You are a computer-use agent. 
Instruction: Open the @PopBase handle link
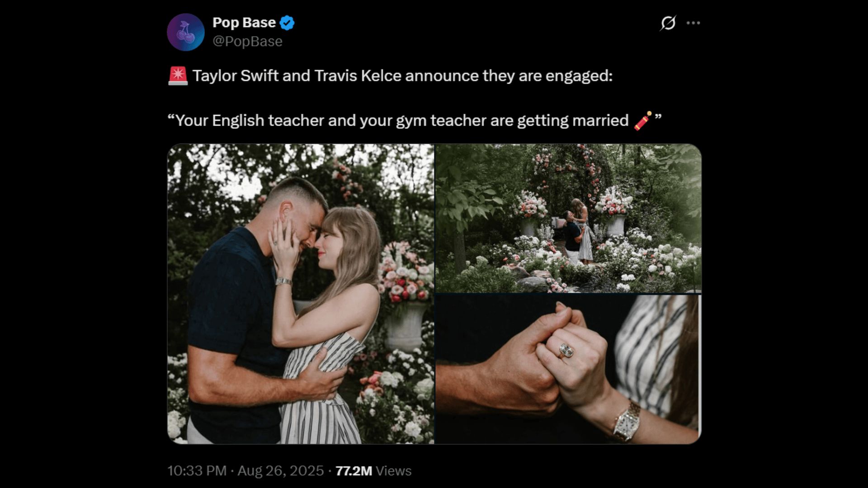coord(247,41)
